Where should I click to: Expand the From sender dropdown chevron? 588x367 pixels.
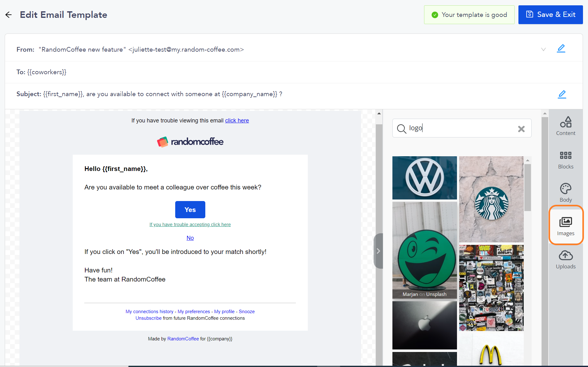[x=543, y=49]
